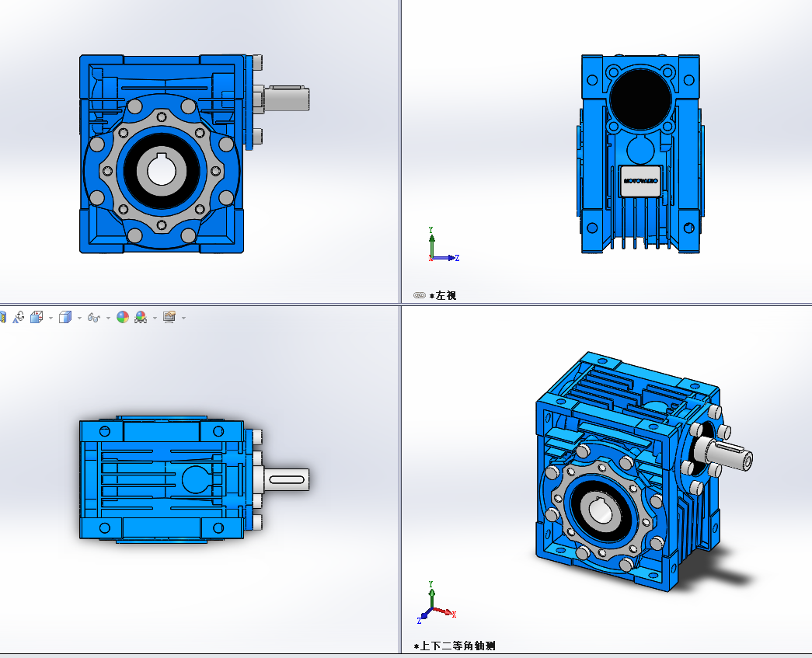Click the coordinate triad in the isometric viewport
Viewport: 812px width, 658px height.
tap(435, 601)
